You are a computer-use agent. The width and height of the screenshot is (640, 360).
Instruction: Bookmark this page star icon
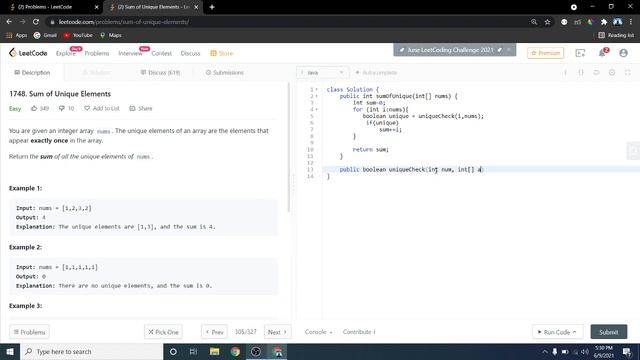pyautogui.click(x=547, y=22)
